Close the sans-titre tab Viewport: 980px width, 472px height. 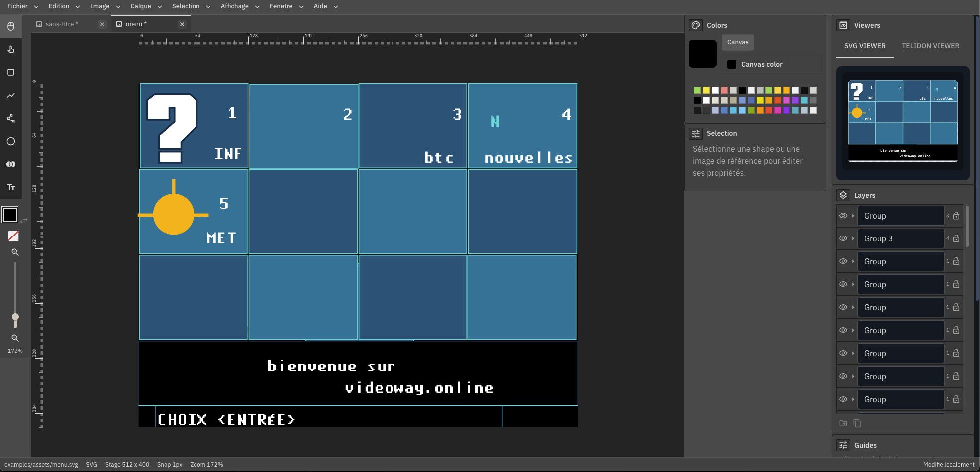[x=102, y=24]
